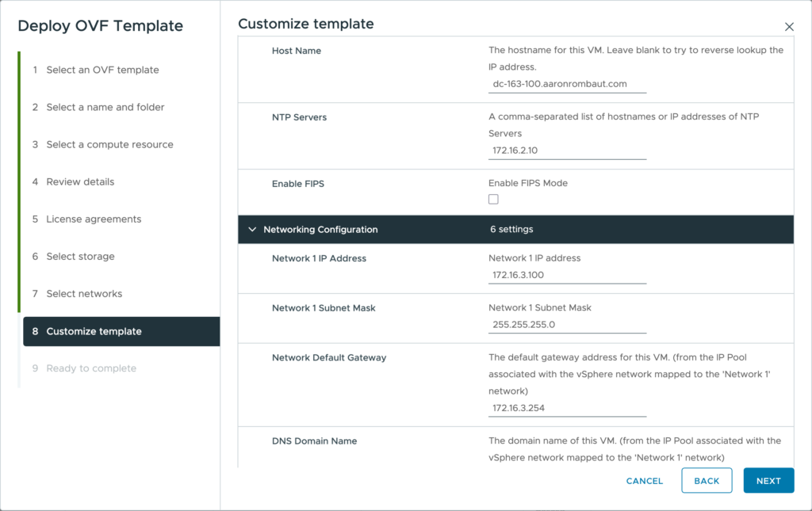Collapse the Networking Configuration section
The height and width of the screenshot is (511, 812).
(253, 230)
